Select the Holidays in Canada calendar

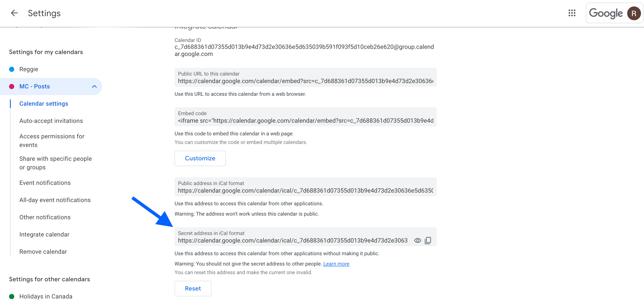pos(46,296)
